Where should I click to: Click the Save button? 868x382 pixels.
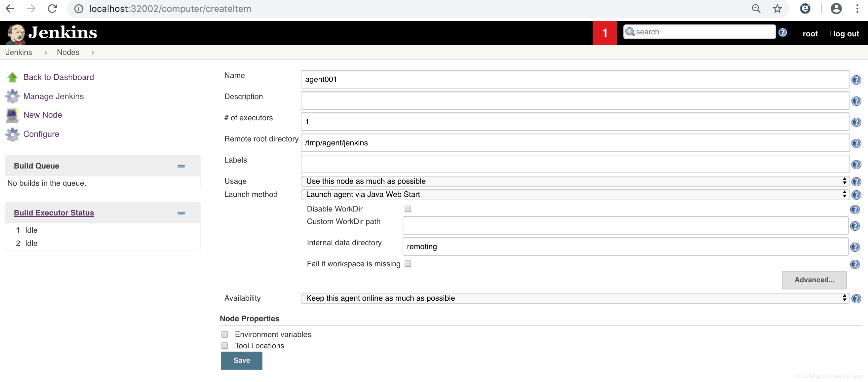242,361
